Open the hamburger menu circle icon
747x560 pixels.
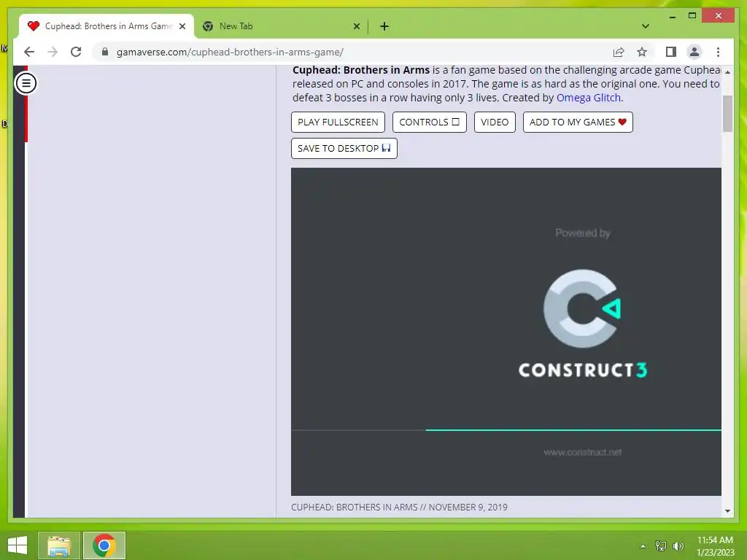[x=26, y=83]
